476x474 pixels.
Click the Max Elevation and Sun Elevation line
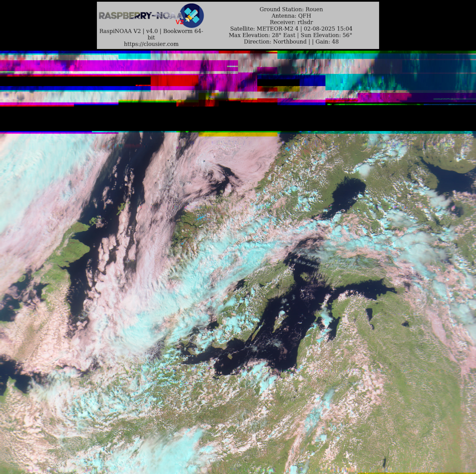290,35
